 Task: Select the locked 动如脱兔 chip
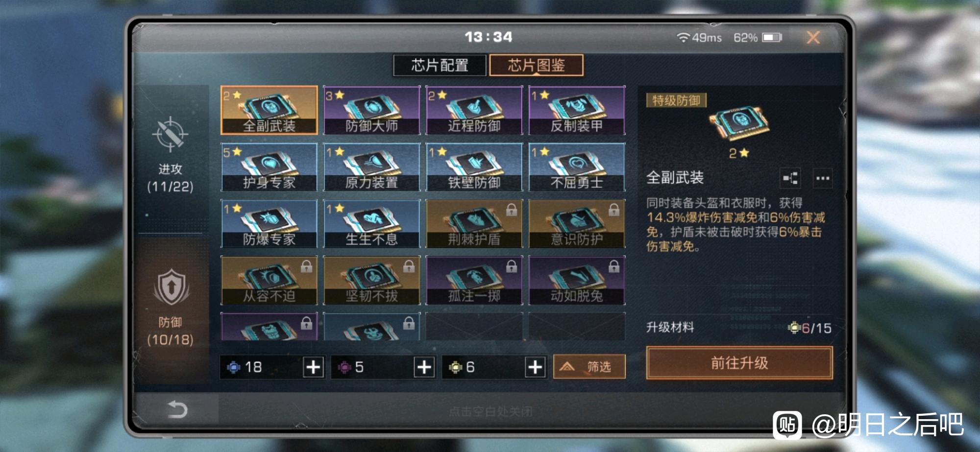click(577, 280)
